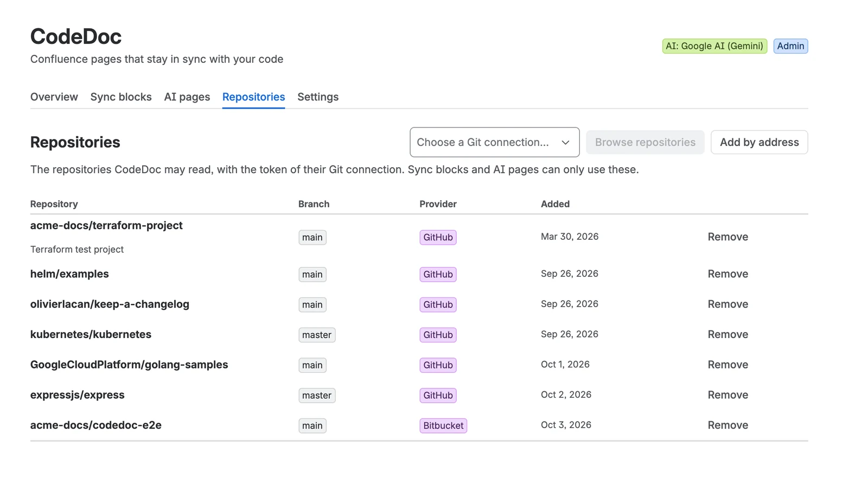Click the Bitbucket provider badge
The height and width of the screenshot is (484, 868).
443,426
